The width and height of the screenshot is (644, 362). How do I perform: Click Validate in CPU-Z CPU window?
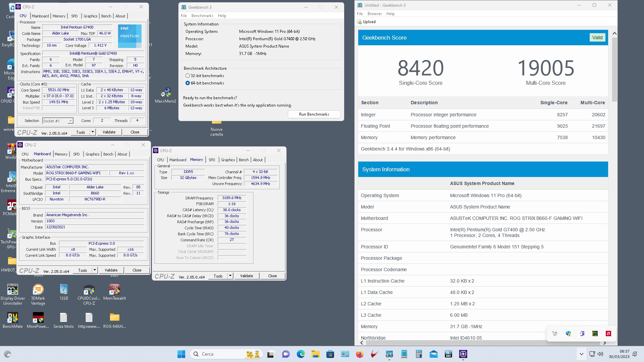(x=109, y=132)
